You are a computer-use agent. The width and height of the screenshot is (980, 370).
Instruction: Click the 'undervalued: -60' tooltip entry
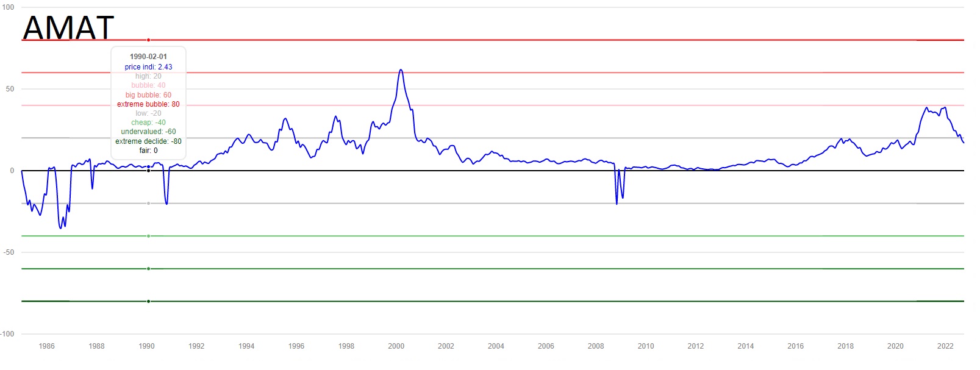(148, 132)
